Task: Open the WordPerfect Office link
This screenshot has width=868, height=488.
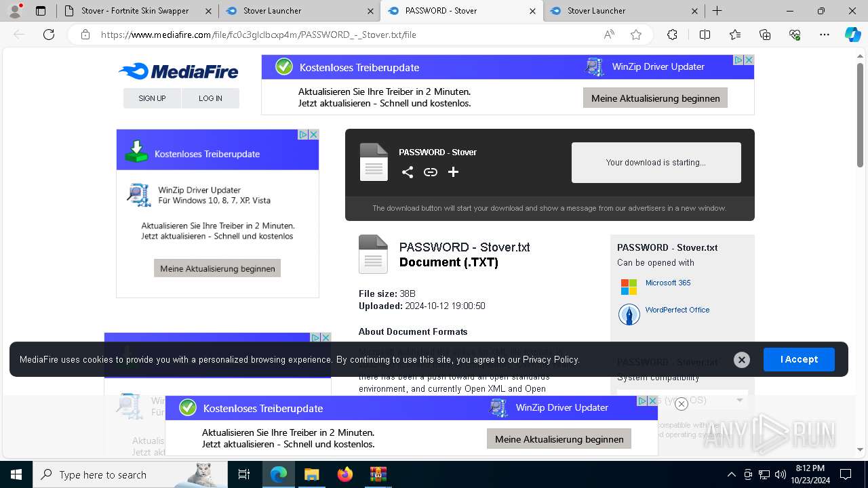Action: click(677, 310)
